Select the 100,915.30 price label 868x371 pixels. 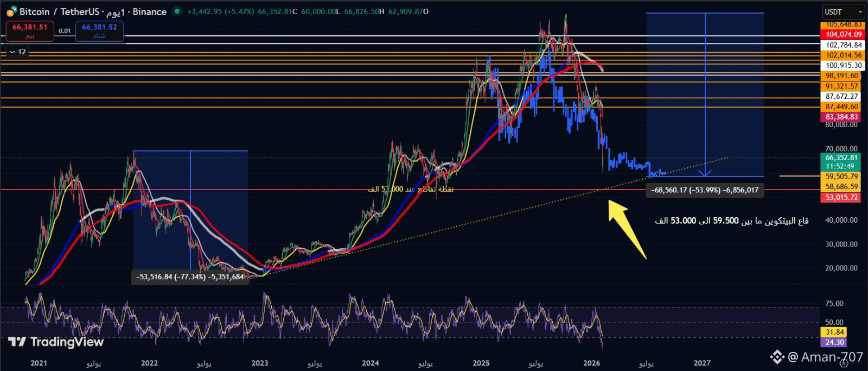(844, 65)
